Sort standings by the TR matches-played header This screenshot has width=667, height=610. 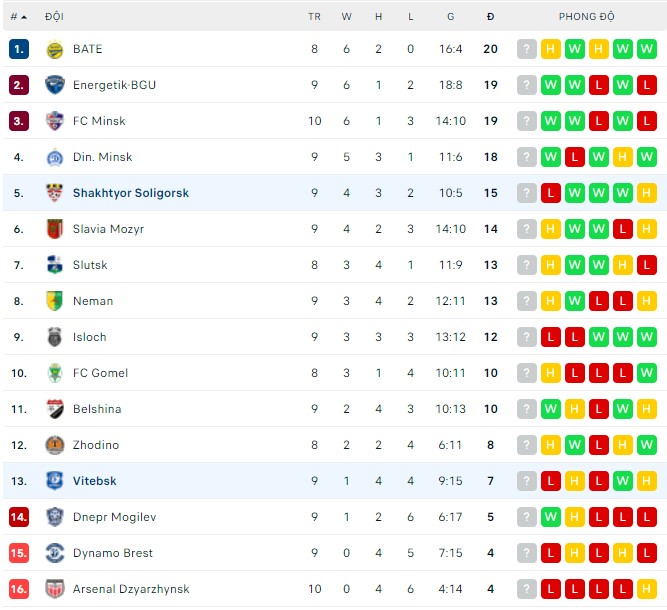314,17
